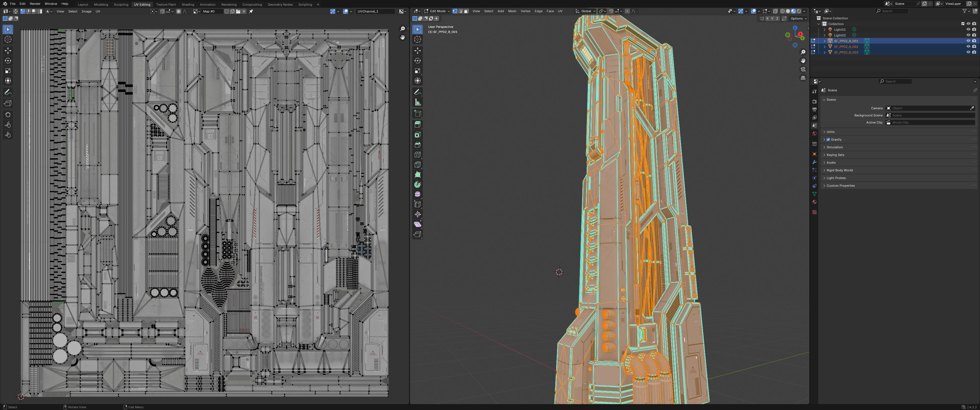Select the Grab tool in UV editor
The width and height of the screenshot is (980, 410).
point(8,114)
